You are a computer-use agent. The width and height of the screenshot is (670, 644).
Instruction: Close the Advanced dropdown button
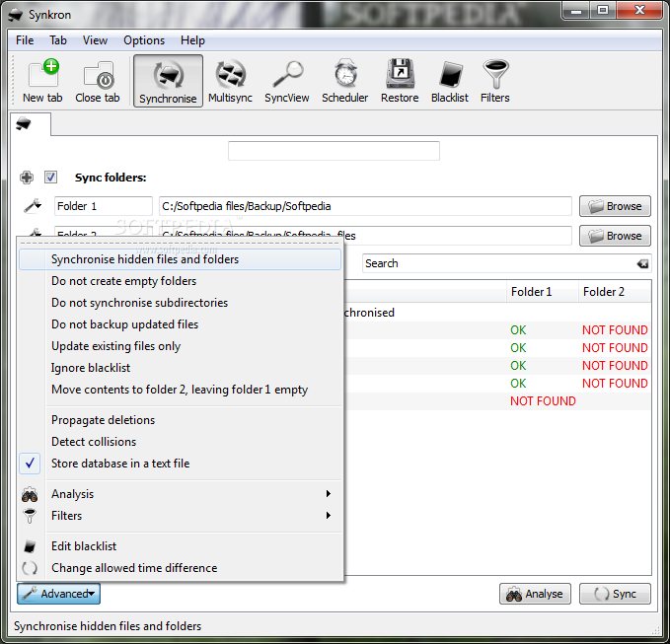click(58, 594)
